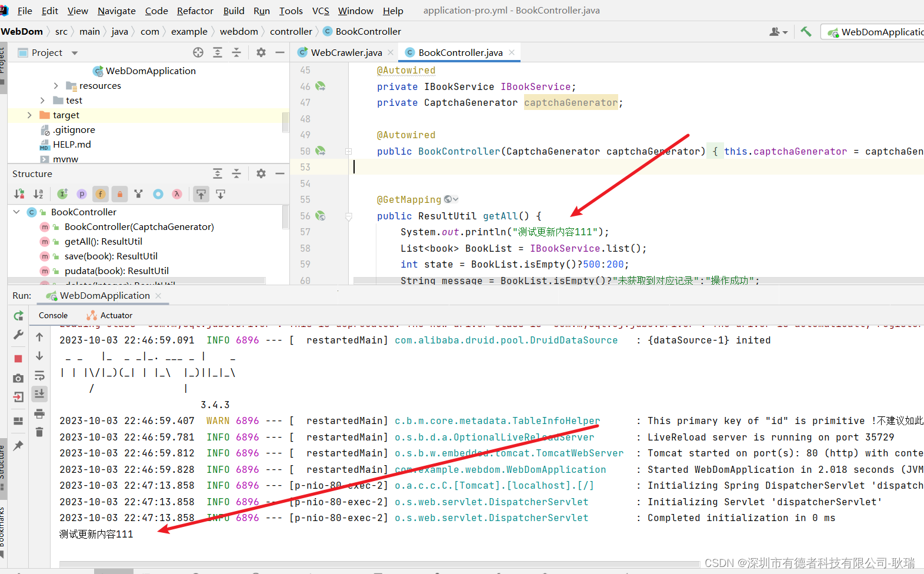This screenshot has height=574, width=924.
Task: Hide the Project panel with the minus icon
Action: point(280,52)
